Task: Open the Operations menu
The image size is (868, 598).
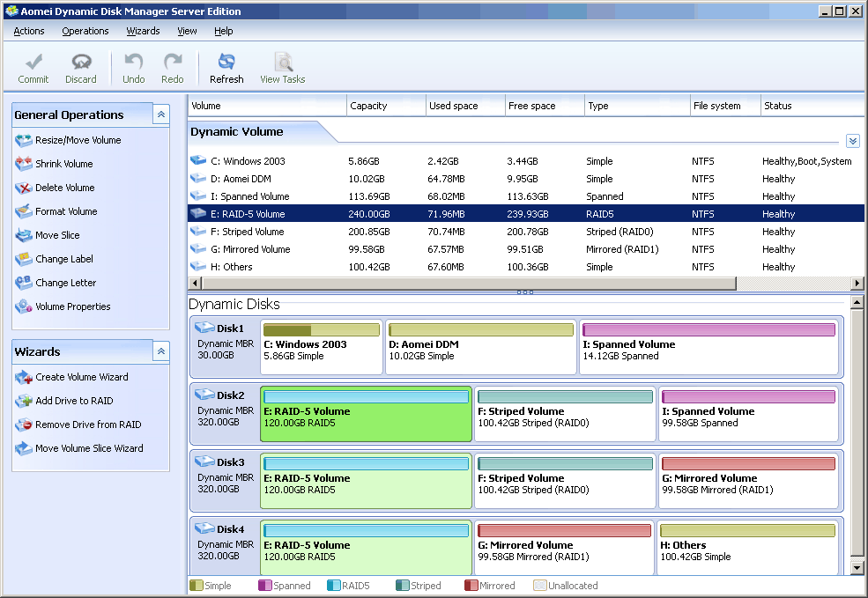Action: tap(85, 31)
